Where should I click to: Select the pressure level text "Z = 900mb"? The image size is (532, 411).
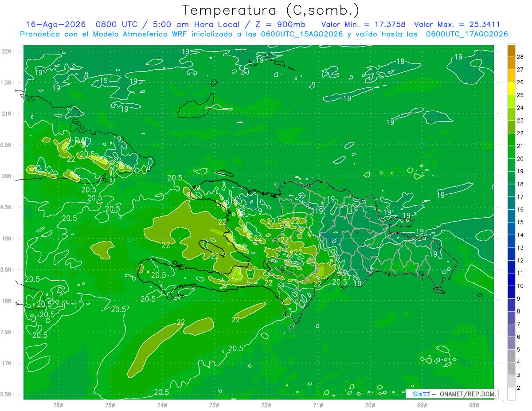coord(279,25)
